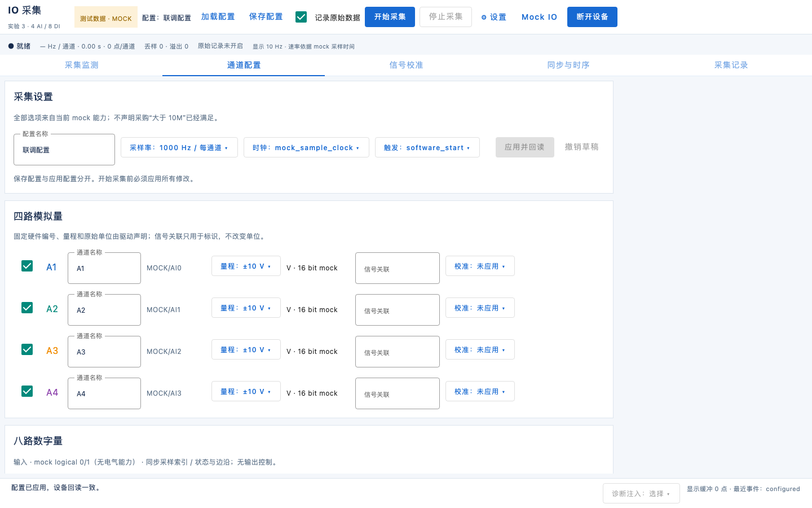This screenshot has height=508, width=812.
Task: Click the 八路数字量 section heading
Action: point(38,441)
